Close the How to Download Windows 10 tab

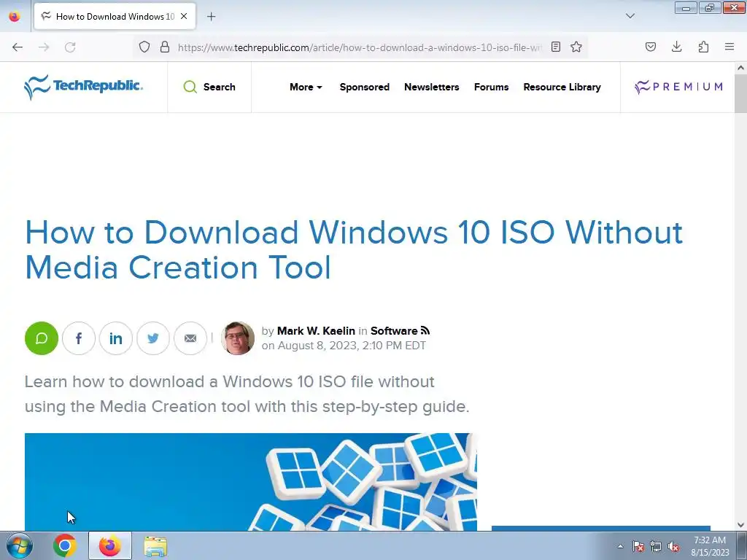184,16
